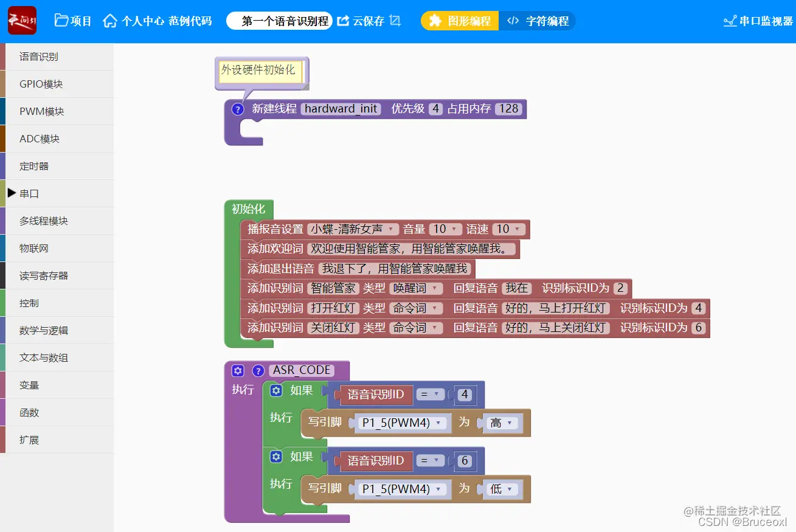
Task: Open the 控制 block category
Action: point(57,303)
